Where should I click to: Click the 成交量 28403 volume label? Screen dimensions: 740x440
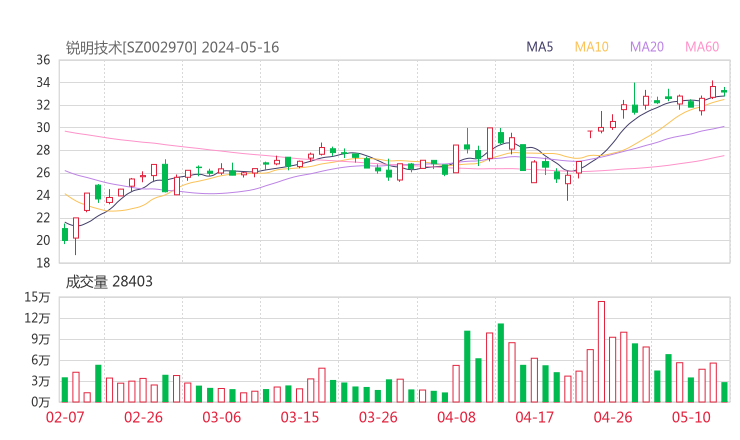click(109, 282)
